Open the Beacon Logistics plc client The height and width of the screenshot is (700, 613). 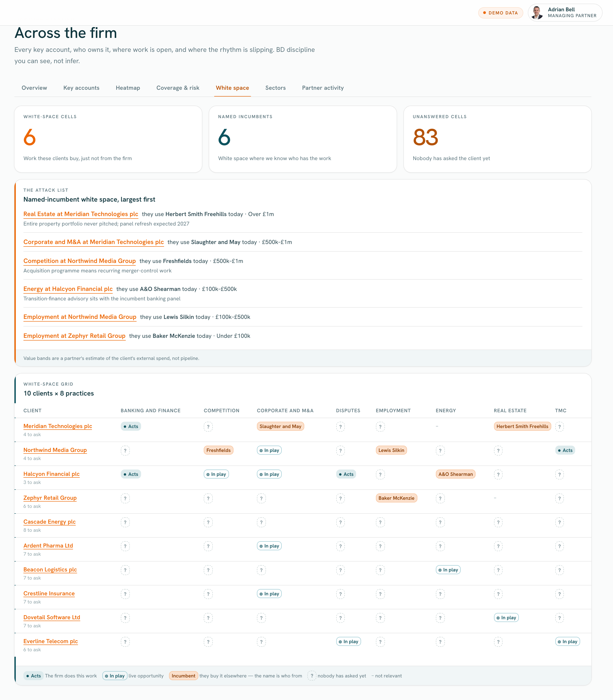[50, 570]
